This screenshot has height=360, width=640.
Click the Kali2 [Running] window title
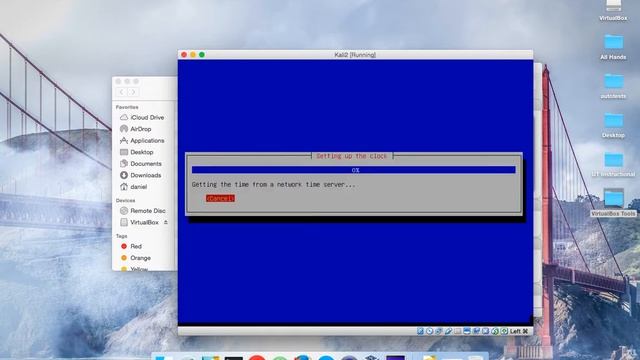coord(355,55)
